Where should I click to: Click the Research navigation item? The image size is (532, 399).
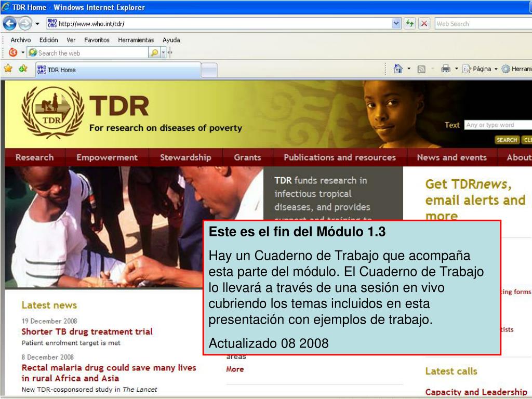pos(35,157)
